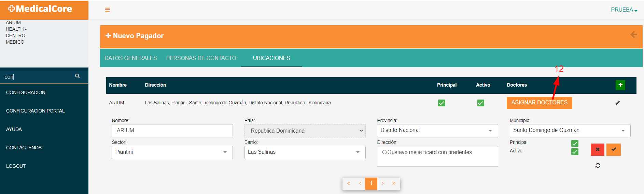Toggle the Activo checkbox in edit form
Screen dimensions: 644x194
tap(575, 151)
